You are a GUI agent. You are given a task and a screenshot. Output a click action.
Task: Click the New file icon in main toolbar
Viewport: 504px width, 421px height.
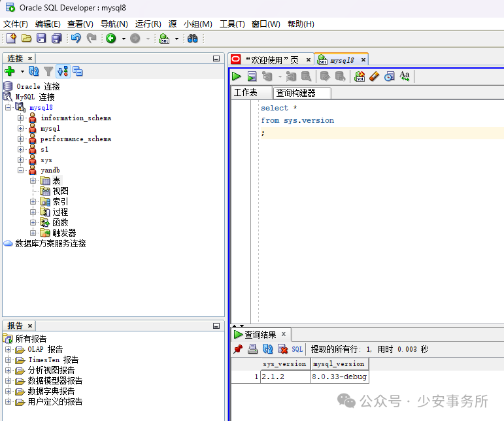pyautogui.click(x=12, y=39)
